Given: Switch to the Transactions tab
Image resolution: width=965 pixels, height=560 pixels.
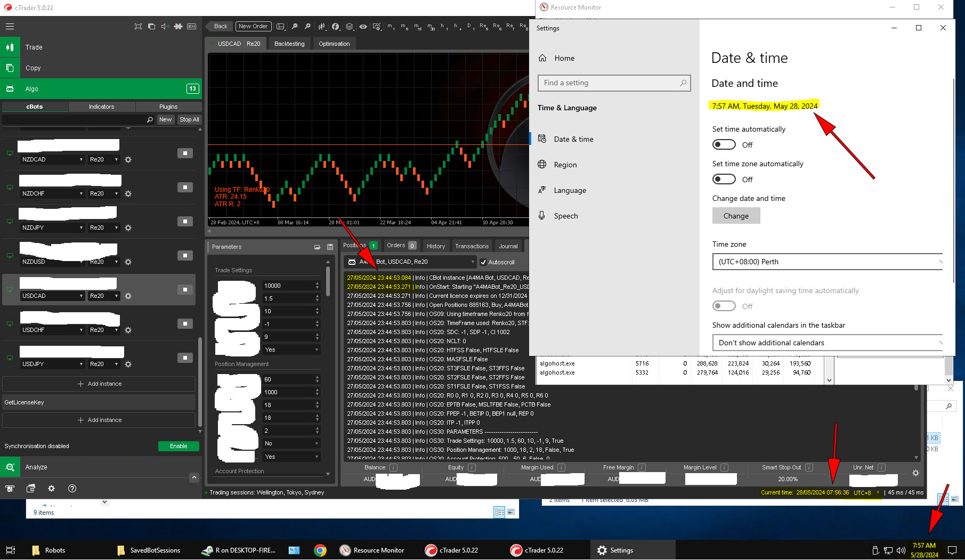Looking at the screenshot, I should tap(472, 246).
